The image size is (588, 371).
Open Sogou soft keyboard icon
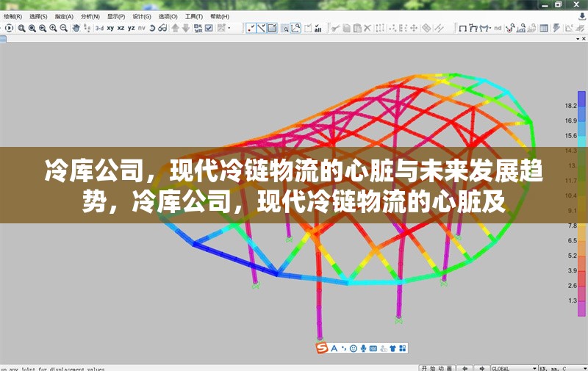click(x=373, y=348)
